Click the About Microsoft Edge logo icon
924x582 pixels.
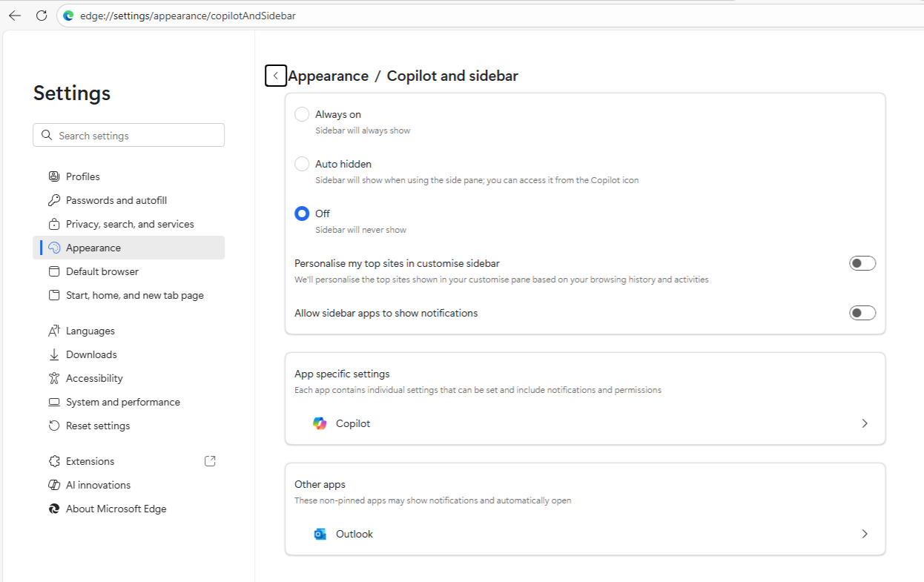[54, 509]
